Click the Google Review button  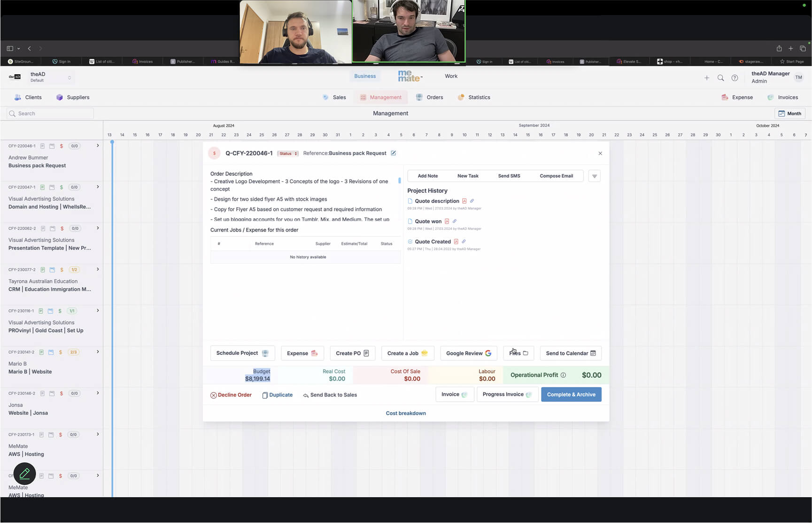(x=468, y=353)
